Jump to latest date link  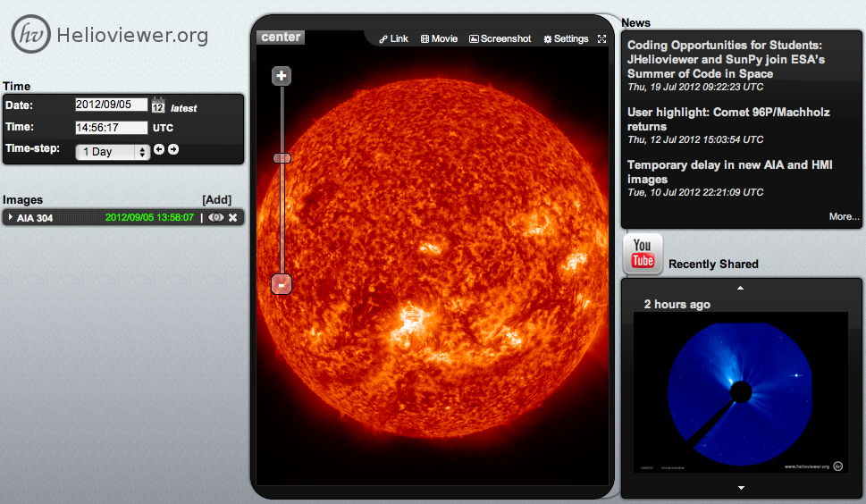click(184, 108)
